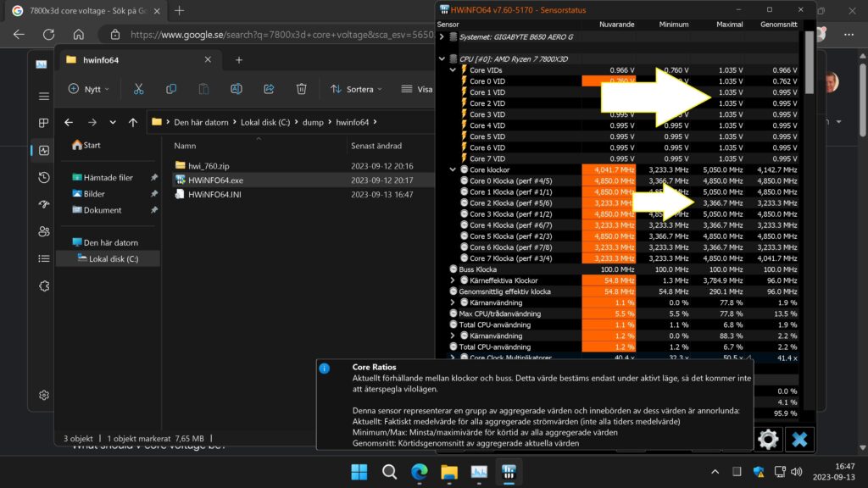Viewport: 868px width, 488px height.
Task: Click the Share icon in File Explorer toolbar
Action: click(269, 89)
